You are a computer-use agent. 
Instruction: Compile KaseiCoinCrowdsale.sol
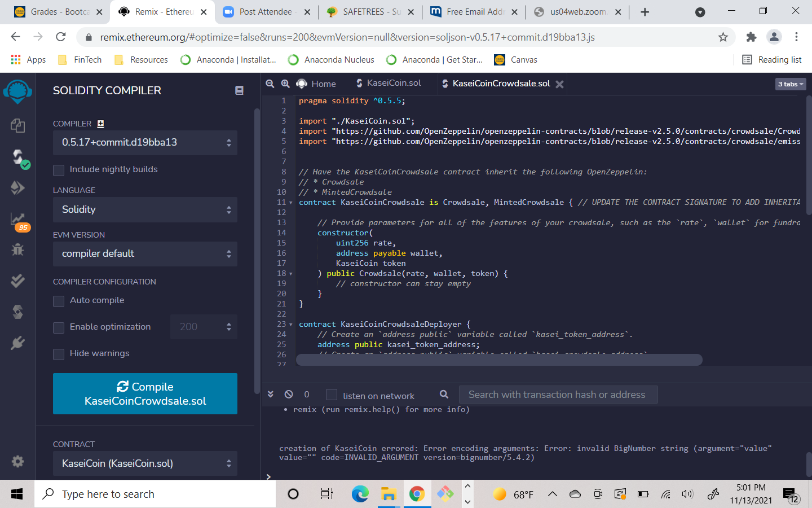[x=145, y=393]
